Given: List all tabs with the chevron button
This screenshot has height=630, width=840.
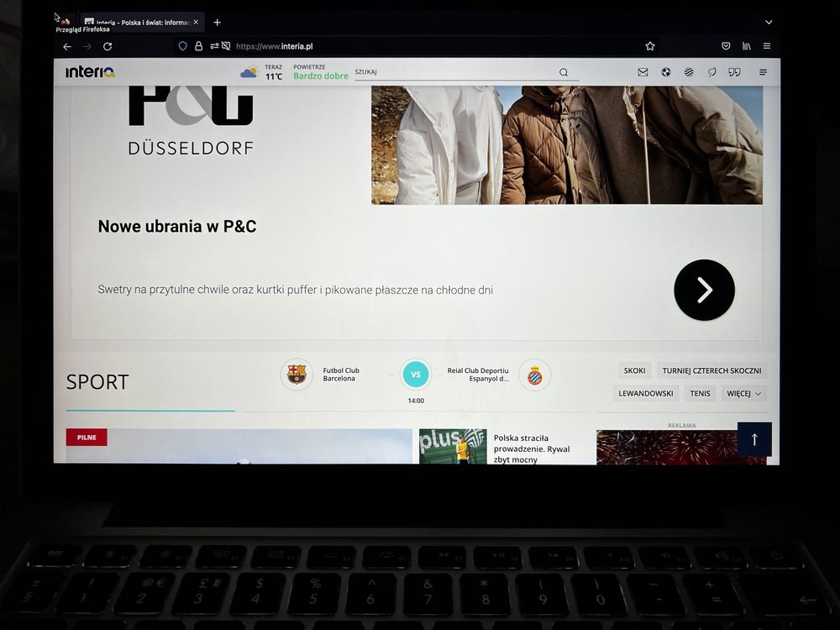Looking at the screenshot, I should tap(769, 23).
